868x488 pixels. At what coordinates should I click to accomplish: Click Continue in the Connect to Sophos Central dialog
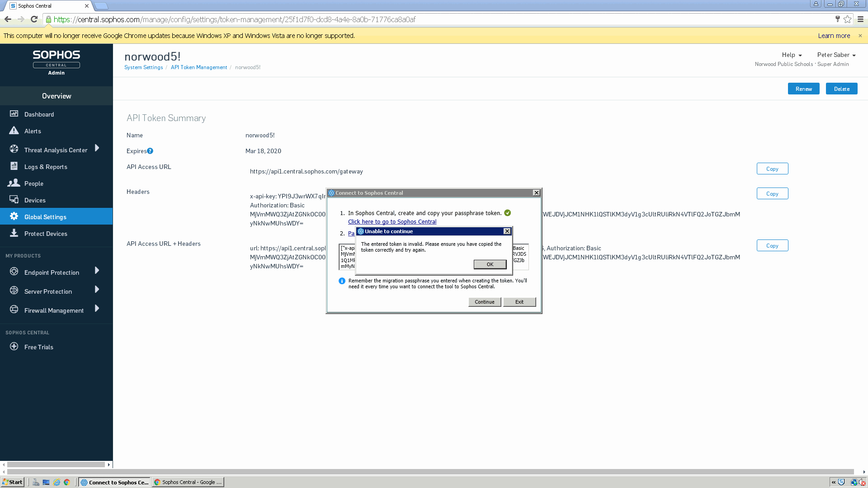(x=485, y=302)
